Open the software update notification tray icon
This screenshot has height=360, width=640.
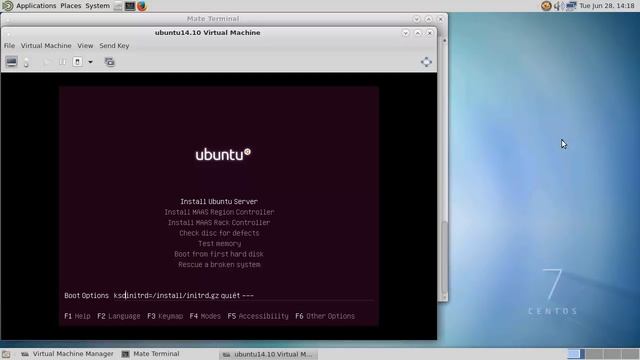[546, 6]
